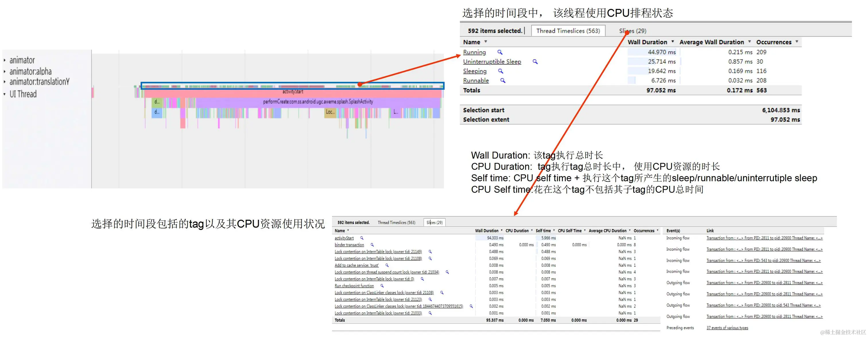Click magnifier icon next to Running
This screenshot has height=337, width=868.
[500, 52]
